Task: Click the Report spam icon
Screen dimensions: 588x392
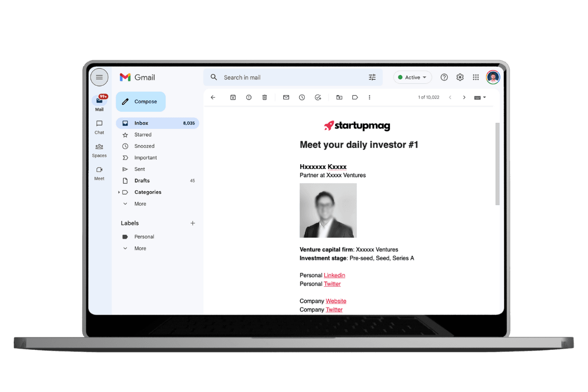Action: (249, 98)
